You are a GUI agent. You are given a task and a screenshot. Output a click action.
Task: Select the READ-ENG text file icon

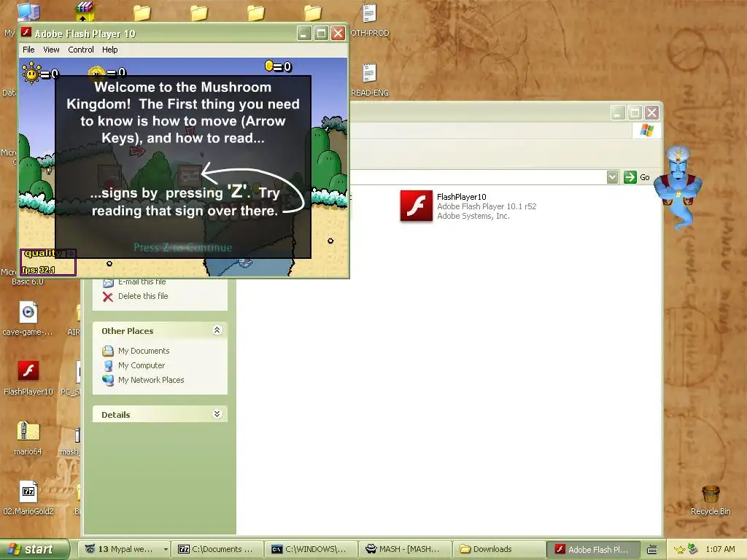(369, 79)
